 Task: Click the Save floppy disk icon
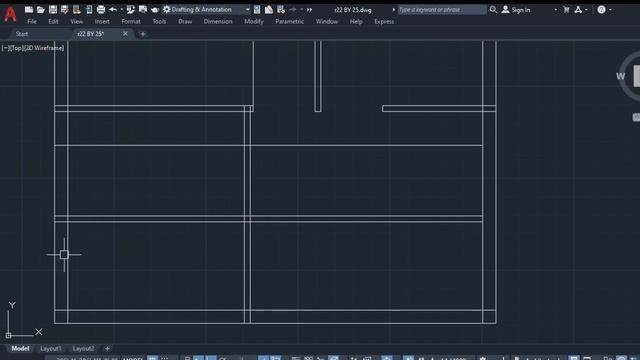click(53, 9)
